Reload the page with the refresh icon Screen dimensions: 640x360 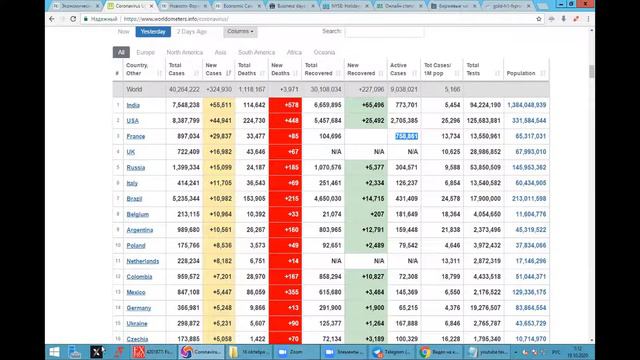click(73, 19)
